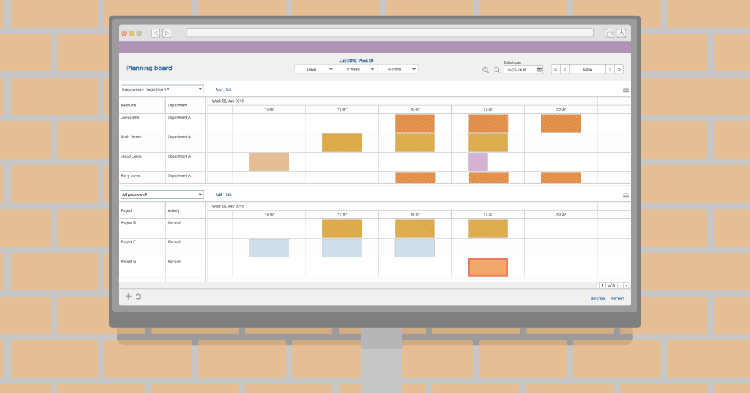Click the Project column header

[x=143, y=210]
